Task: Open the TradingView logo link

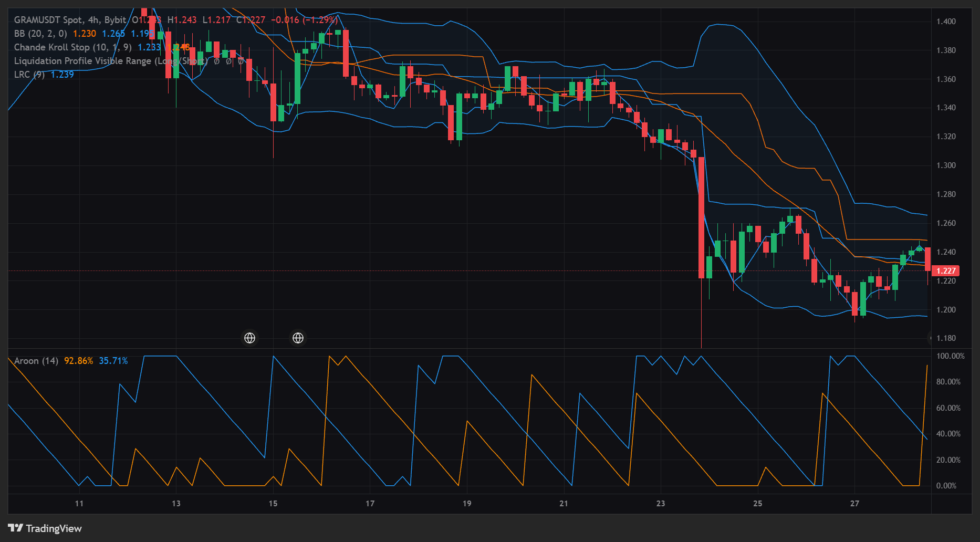Action: tap(45, 528)
